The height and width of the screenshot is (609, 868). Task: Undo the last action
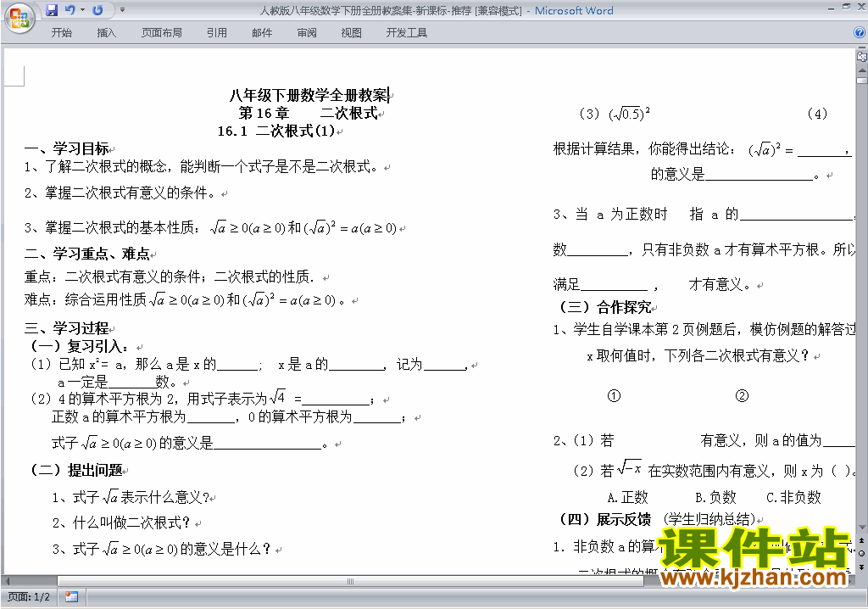tap(70, 10)
